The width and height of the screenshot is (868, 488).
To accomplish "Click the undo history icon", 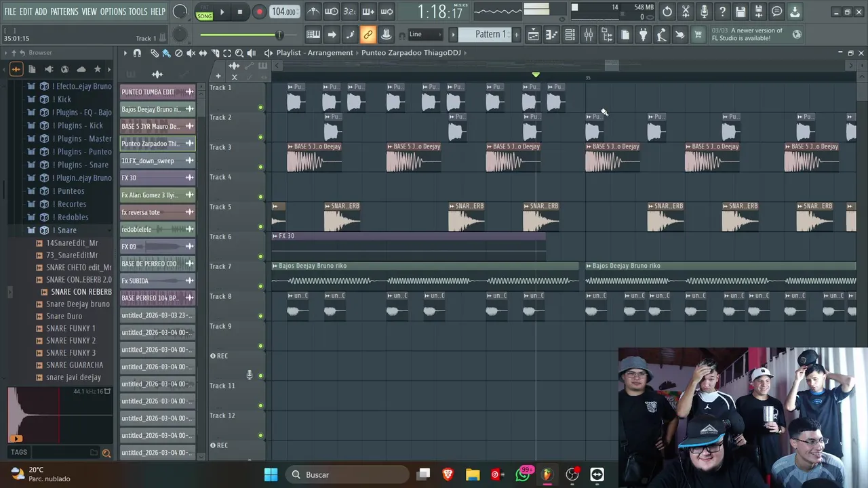I will 667,12.
